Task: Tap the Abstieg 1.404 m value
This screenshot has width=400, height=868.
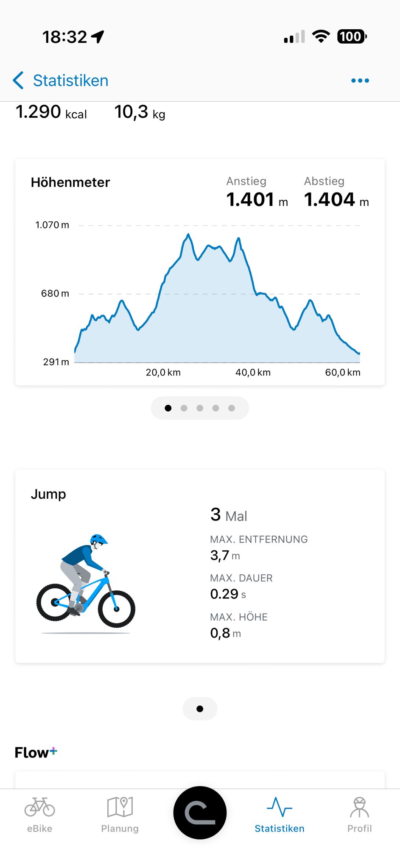Action: coord(336,200)
